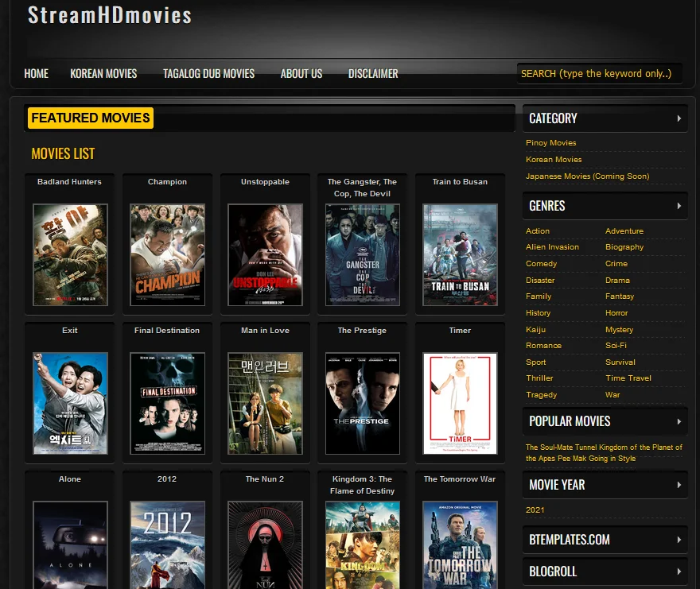Open the Champion movie poster

167,255
